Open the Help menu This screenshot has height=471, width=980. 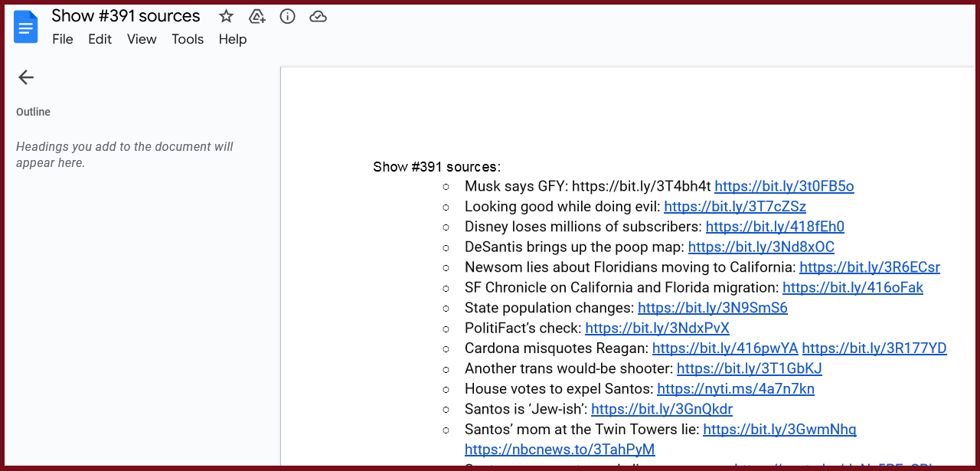coord(233,39)
